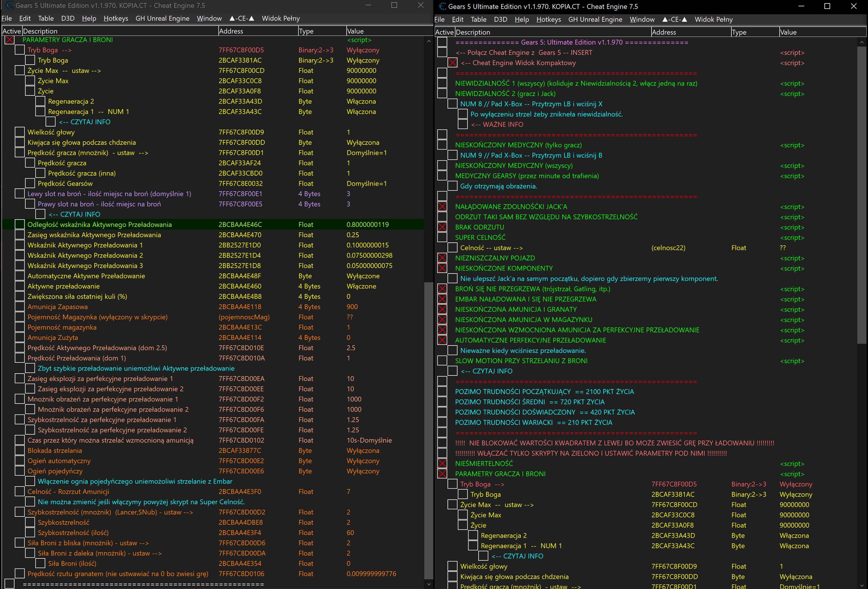Click the Active column header in the right window
Screen dimensions: 868x589
[x=444, y=32]
